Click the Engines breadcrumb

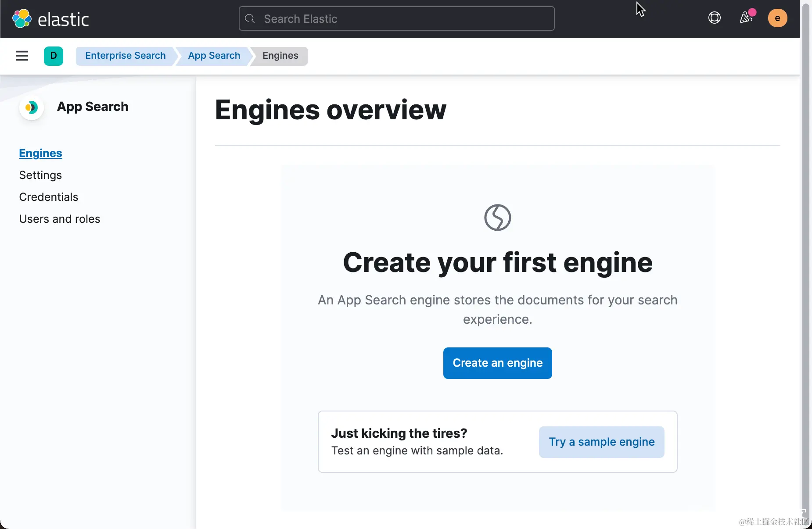pos(280,56)
